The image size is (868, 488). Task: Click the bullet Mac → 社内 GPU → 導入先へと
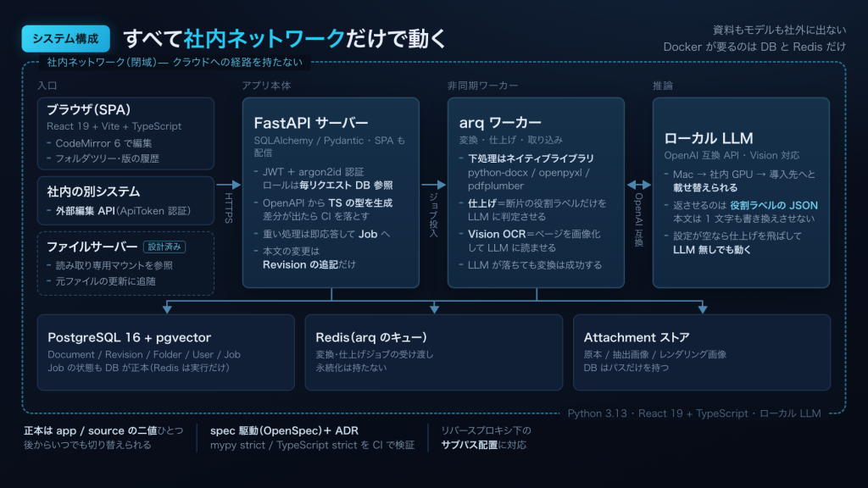744,175
